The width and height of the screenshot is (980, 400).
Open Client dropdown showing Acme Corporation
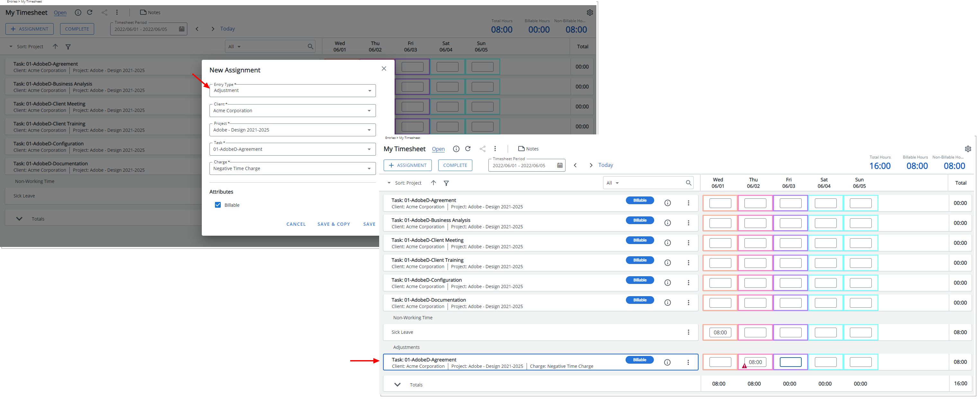click(292, 110)
